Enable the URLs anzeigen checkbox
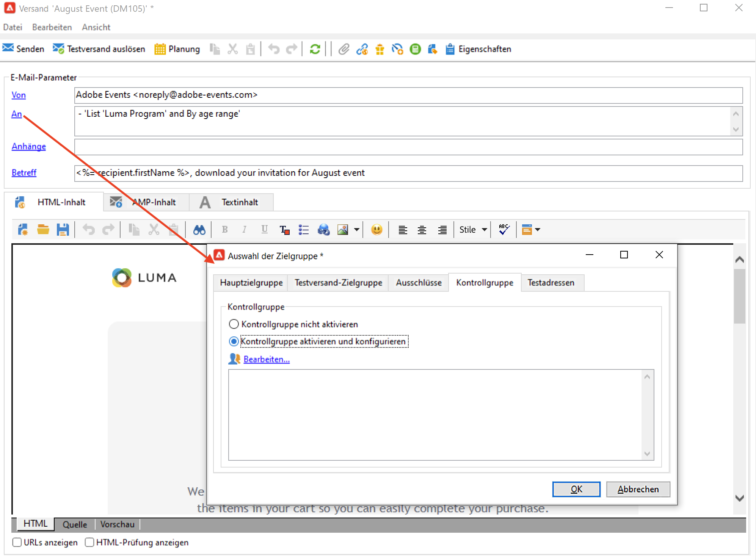The height and width of the screenshot is (560, 756). [x=17, y=542]
